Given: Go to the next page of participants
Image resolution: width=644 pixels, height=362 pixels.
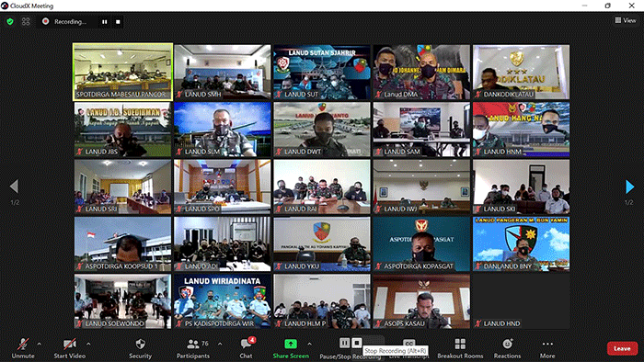Looking at the screenshot, I should coord(629,187).
